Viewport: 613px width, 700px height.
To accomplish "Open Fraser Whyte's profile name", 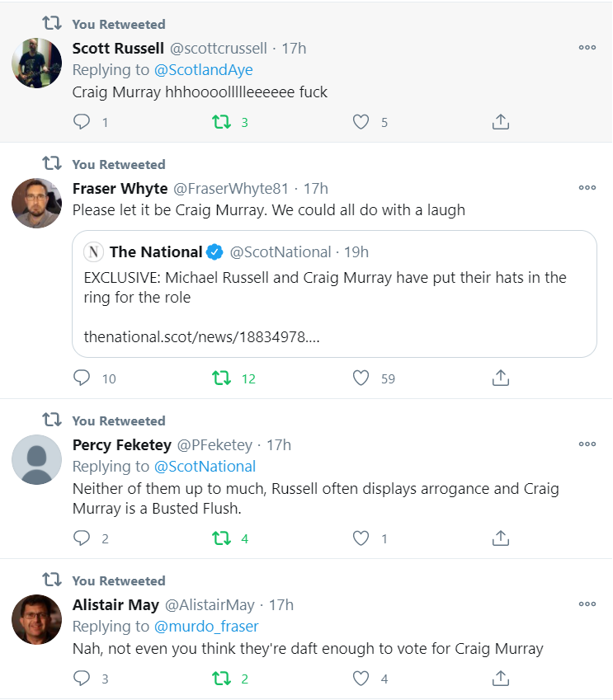I will (x=120, y=188).
